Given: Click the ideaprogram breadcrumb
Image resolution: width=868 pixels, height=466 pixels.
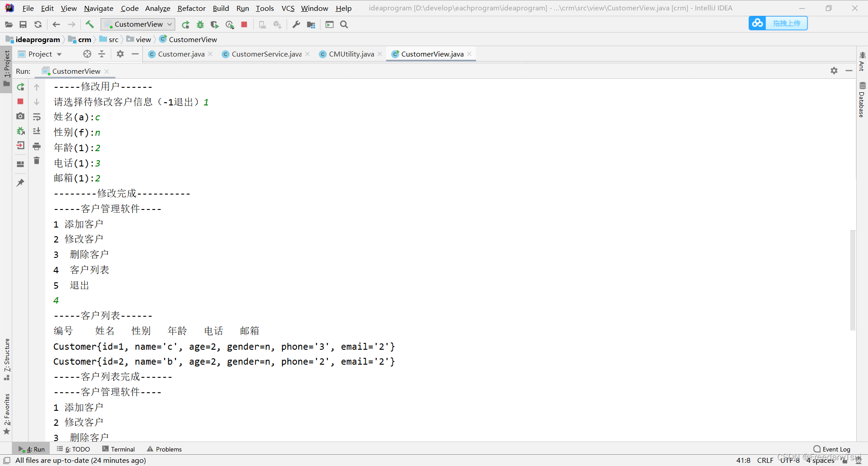Looking at the screenshot, I should pos(33,39).
